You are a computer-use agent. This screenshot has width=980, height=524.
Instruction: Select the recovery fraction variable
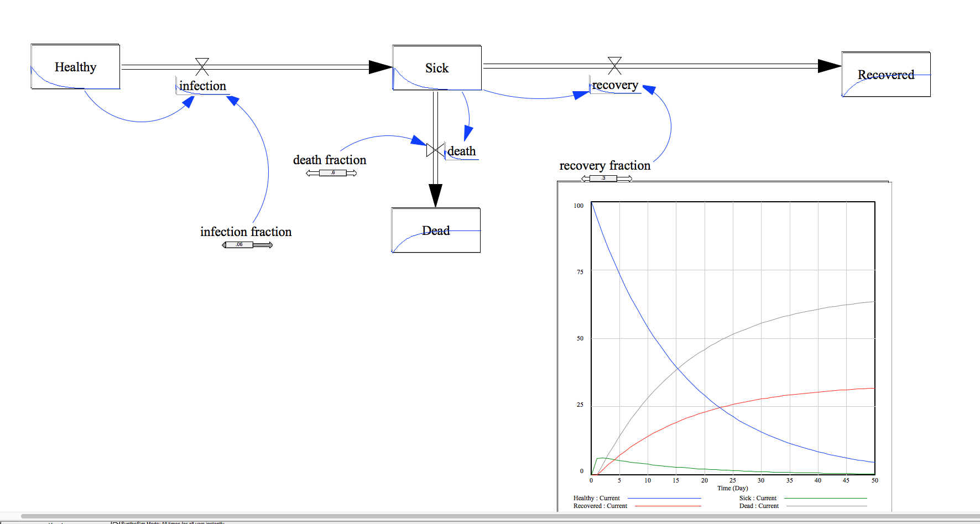(x=605, y=165)
